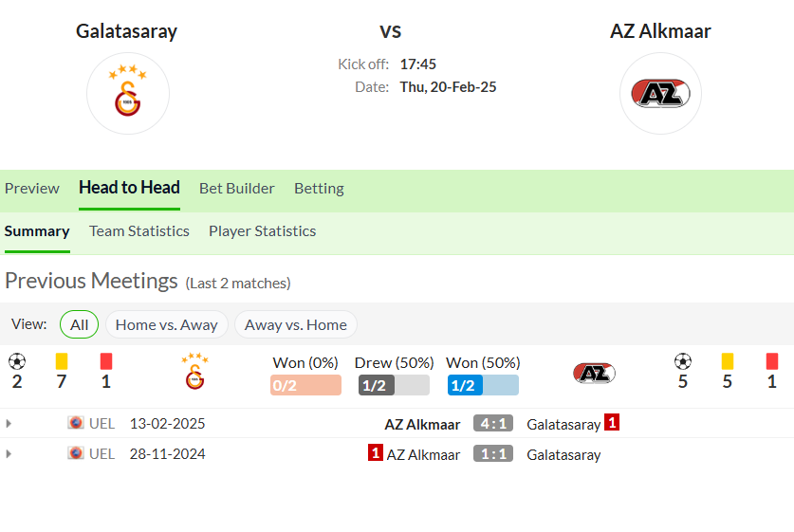Select the All view filter

coord(79,324)
